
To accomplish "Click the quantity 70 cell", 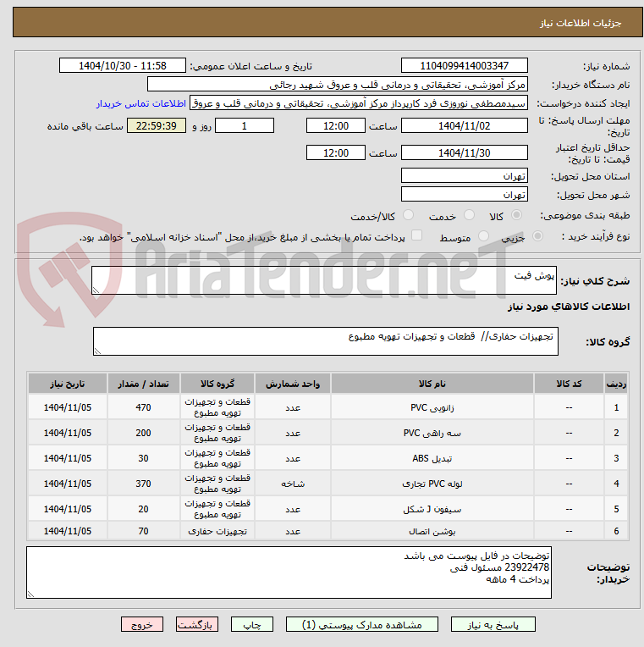I will [x=144, y=532].
